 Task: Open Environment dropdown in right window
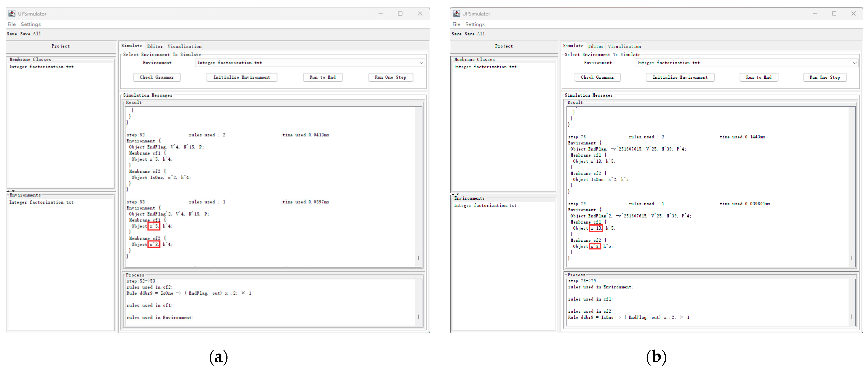pyautogui.click(x=855, y=63)
